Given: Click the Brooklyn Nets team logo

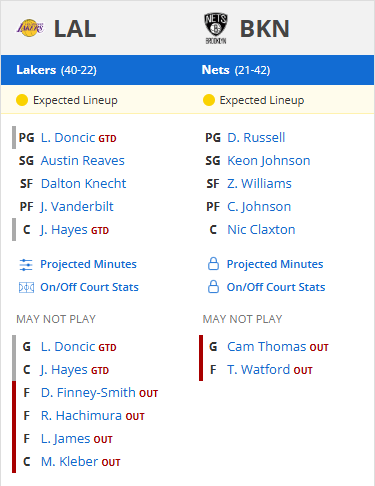Looking at the screenshot, I should coord(216,28).
